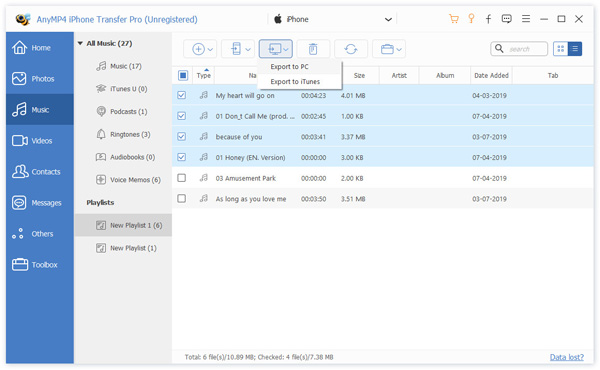The image size is (600, 370).
Task: Choose Export to iTunes
Action: (x=300, y=81)
